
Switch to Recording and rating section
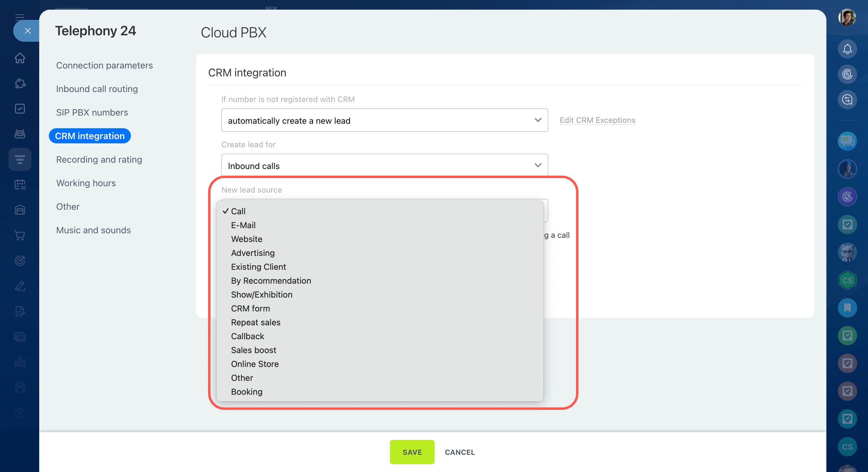pos(99,159)
